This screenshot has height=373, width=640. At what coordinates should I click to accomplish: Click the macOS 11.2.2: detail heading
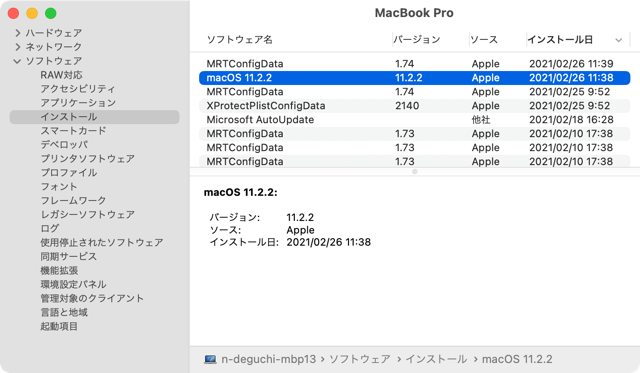tap(240, 192)
